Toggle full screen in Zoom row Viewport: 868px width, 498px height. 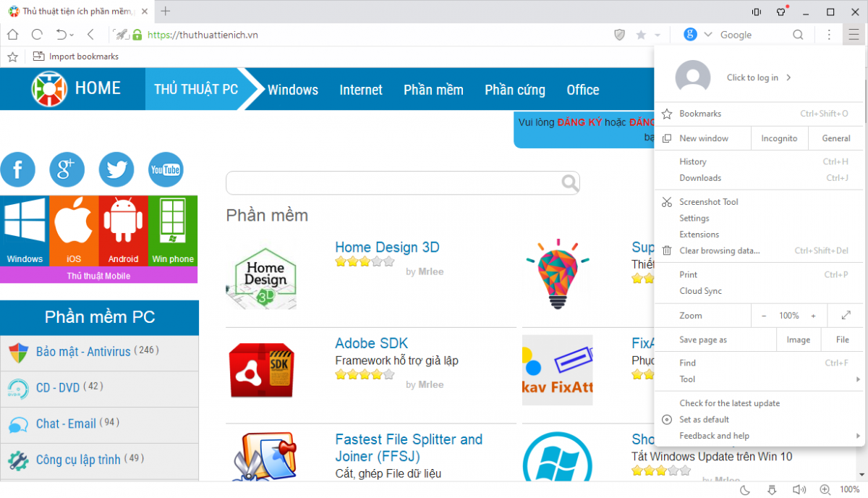pyautogui.click(x=846, y=316)
